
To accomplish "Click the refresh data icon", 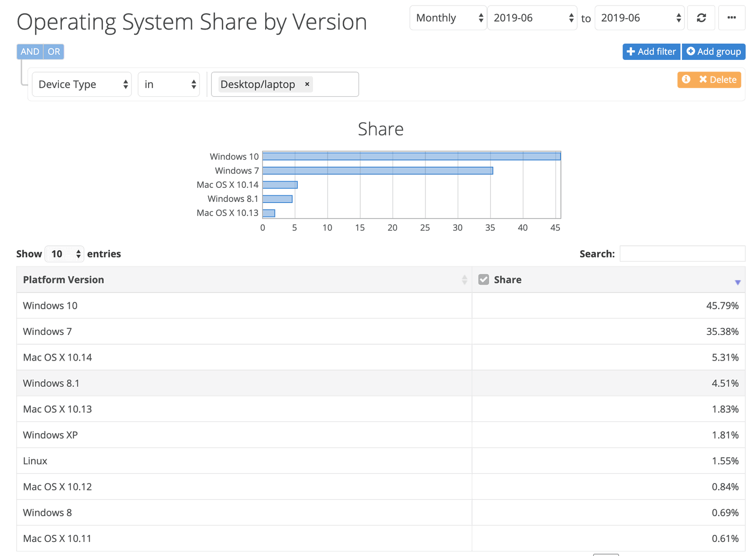I will coord(701,18).
